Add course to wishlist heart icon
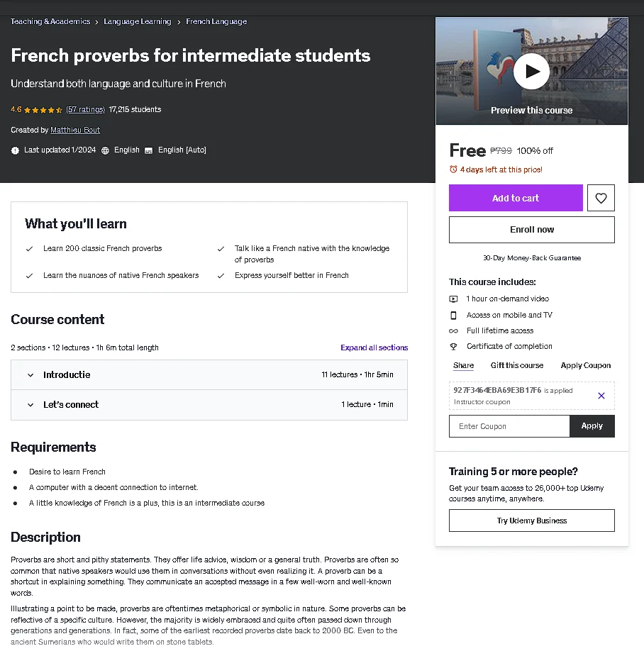Viewport: 644px width, 651px height. tap(601, 198)
